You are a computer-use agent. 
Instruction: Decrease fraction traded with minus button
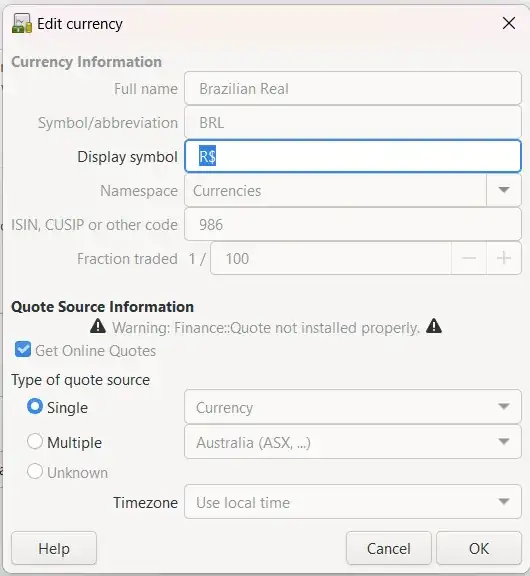point(469,258)
